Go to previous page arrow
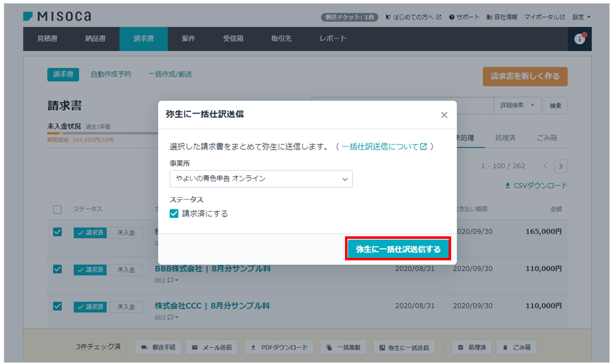 pos(545,166)
